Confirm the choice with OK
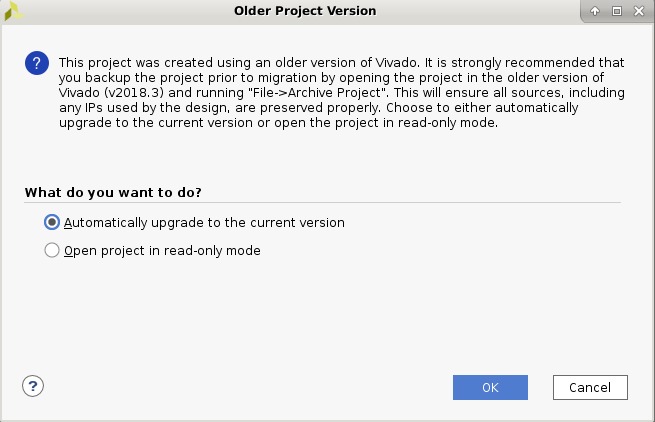This screenshot has width=655, height=422. tap(490, 387)
